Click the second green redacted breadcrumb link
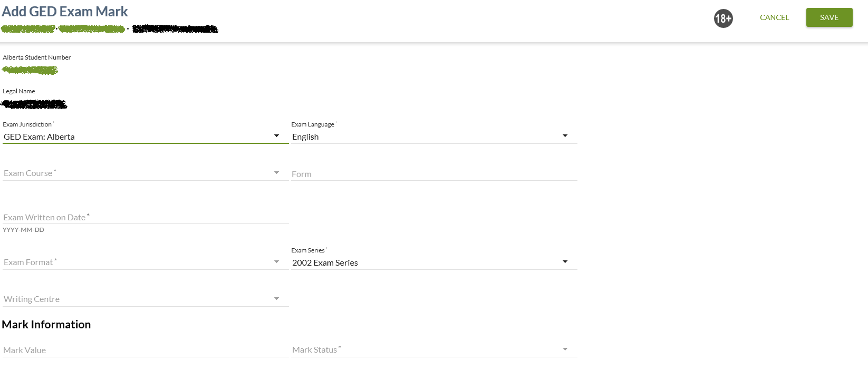The width and height of the screenshot is (868, 380). coord(92,29)
